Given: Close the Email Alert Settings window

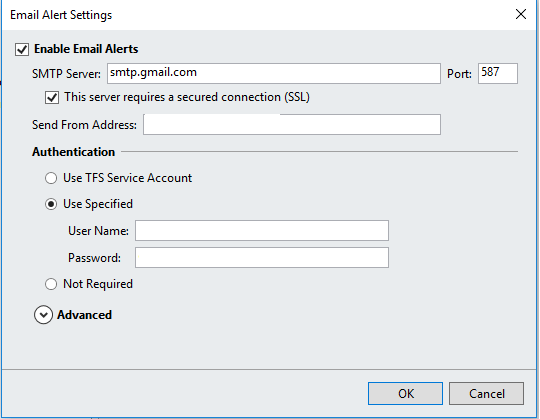Looking at the screenshot, I should [x=521, y=14].
